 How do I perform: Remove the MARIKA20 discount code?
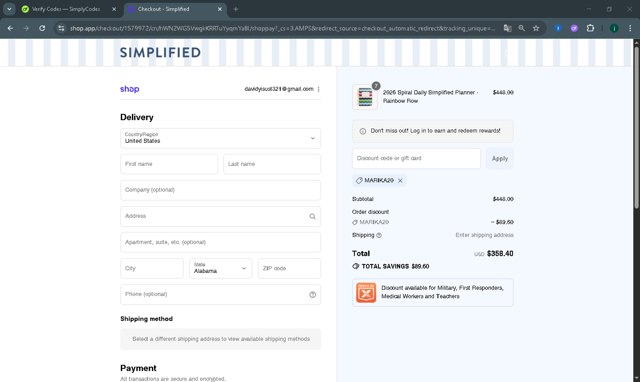click(400, 180)
